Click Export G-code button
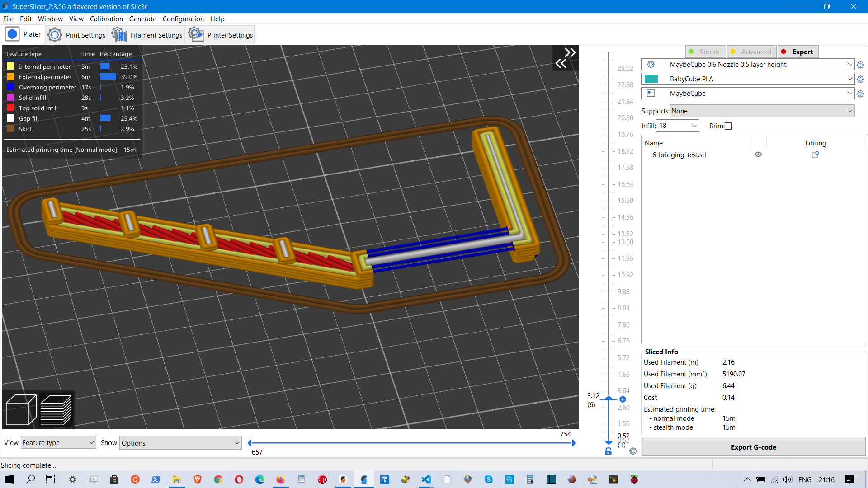868x488 pixels. [754, 447]
